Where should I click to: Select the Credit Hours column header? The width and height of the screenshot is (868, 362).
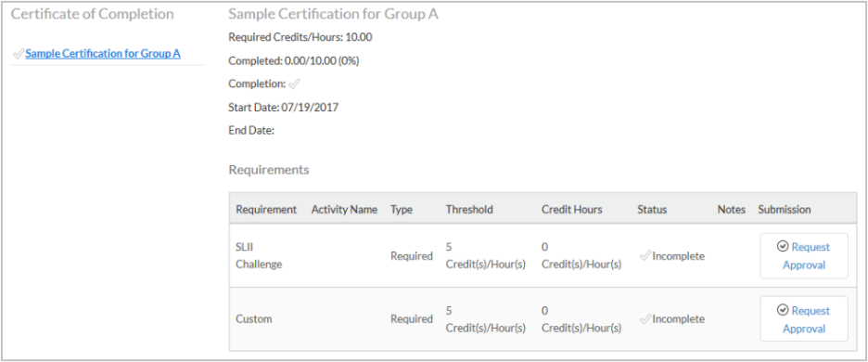click(572, 210)
